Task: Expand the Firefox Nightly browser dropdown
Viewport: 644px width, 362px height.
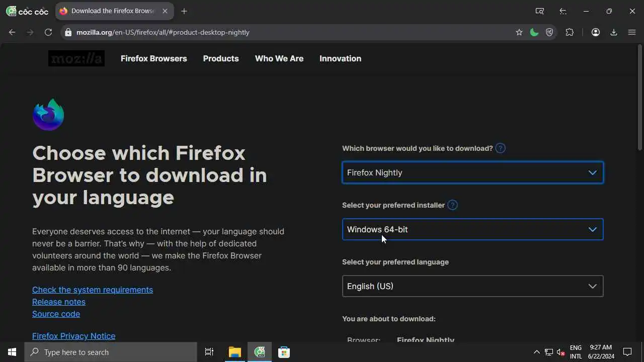Action: click(472, 172)
